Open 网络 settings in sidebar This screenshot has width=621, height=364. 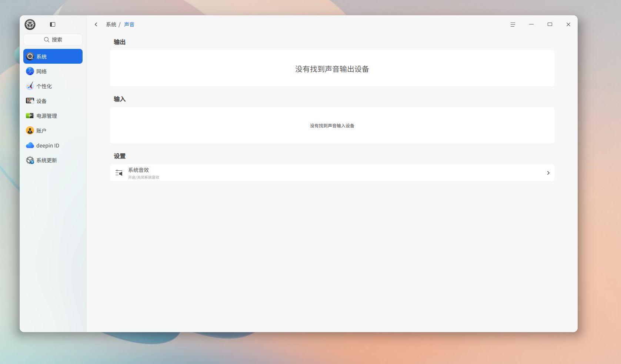(x=53, y=71)
